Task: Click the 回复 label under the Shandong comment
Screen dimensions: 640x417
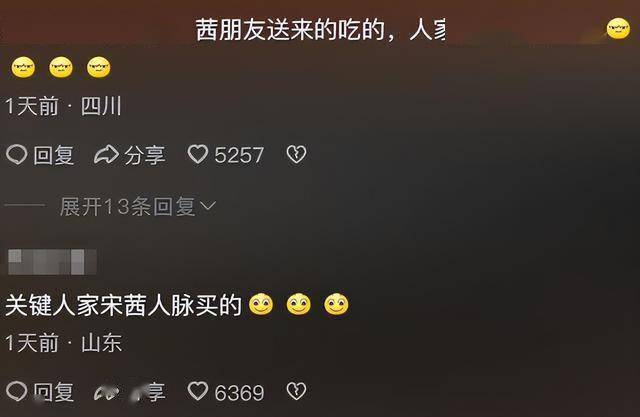Action: [x=53, y=392]
